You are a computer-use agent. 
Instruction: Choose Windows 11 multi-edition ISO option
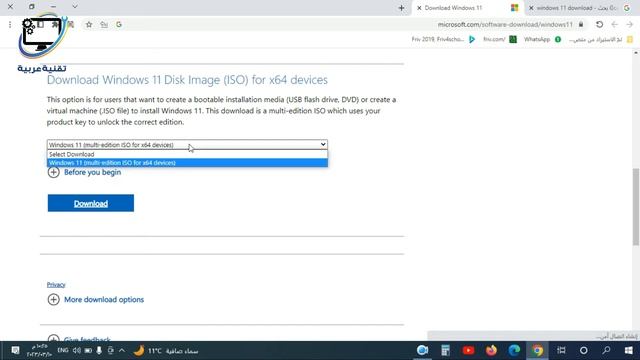[x=187, y=162]
